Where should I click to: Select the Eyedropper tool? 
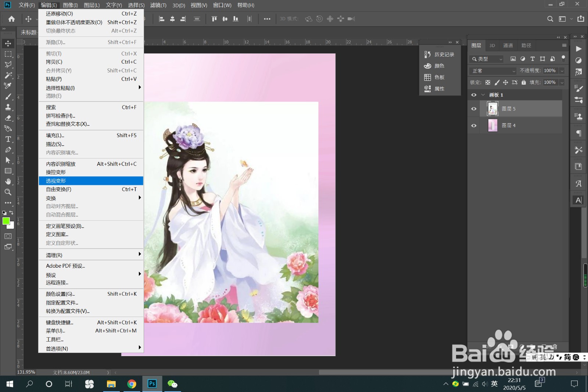8,86
